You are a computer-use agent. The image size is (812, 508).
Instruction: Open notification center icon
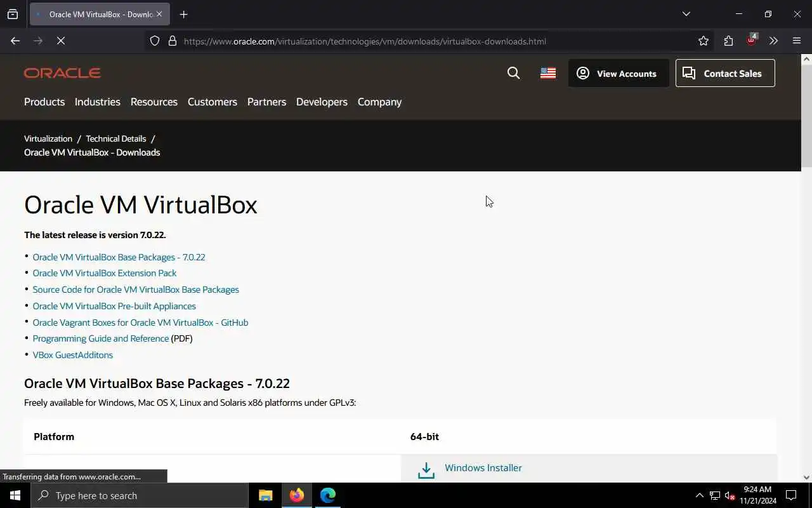pos(791,495)
